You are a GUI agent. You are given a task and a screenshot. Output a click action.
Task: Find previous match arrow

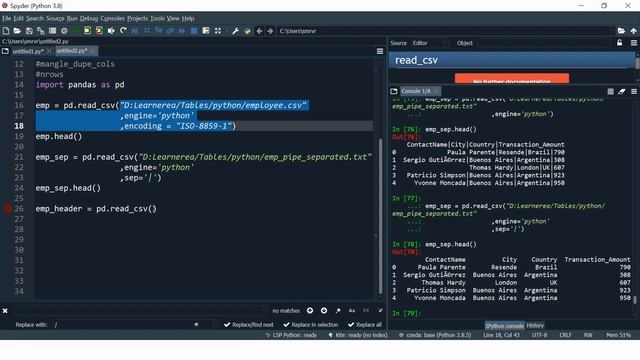tap(310, 311)
